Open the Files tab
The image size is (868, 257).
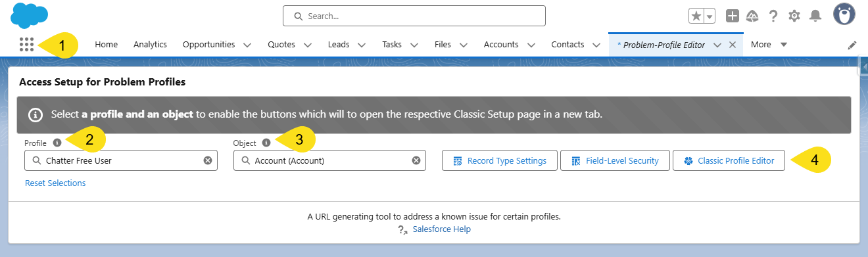pyautogui.click(x=443, y=45)
